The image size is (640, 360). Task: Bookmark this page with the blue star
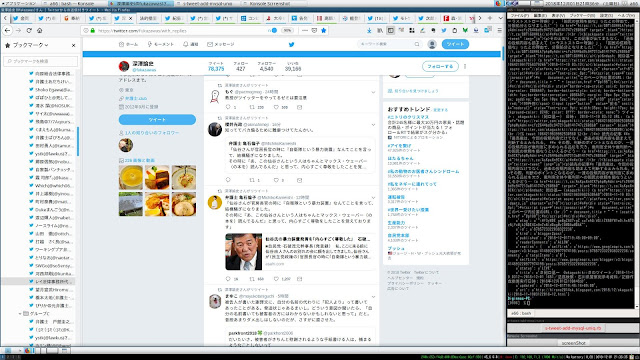pyautogui.click(x=323, y=31)
